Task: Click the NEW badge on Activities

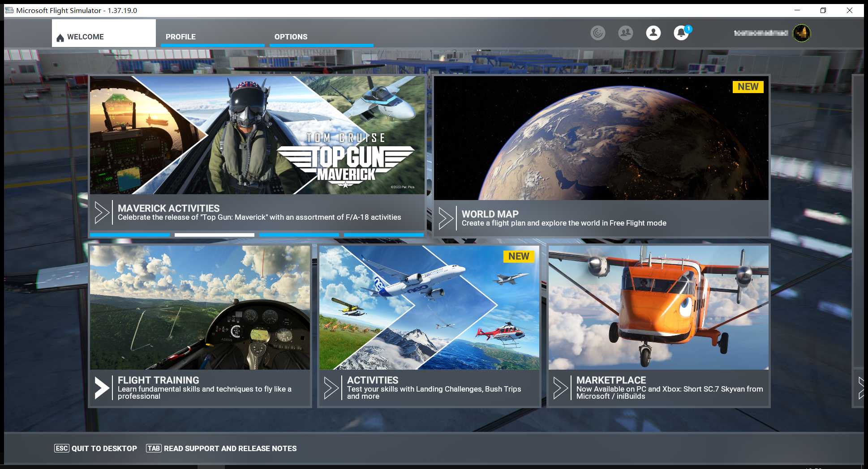Action: (x=519, y=256)
